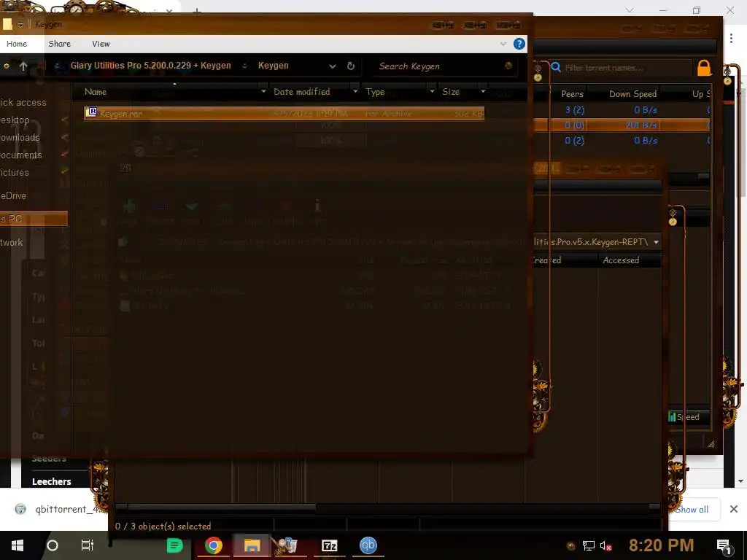Close the Chrome downloads bar

click(x=734, y=509)
